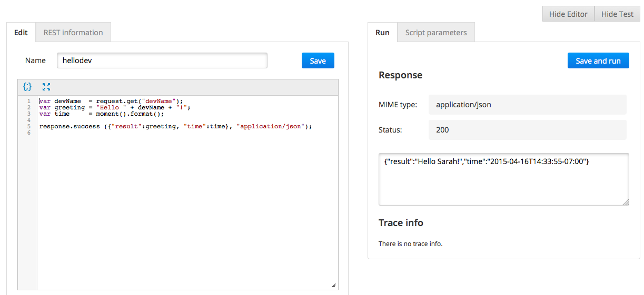The image size is (644, 295).
Task: Open the Script parameters tab
Action: pos(436,33)
